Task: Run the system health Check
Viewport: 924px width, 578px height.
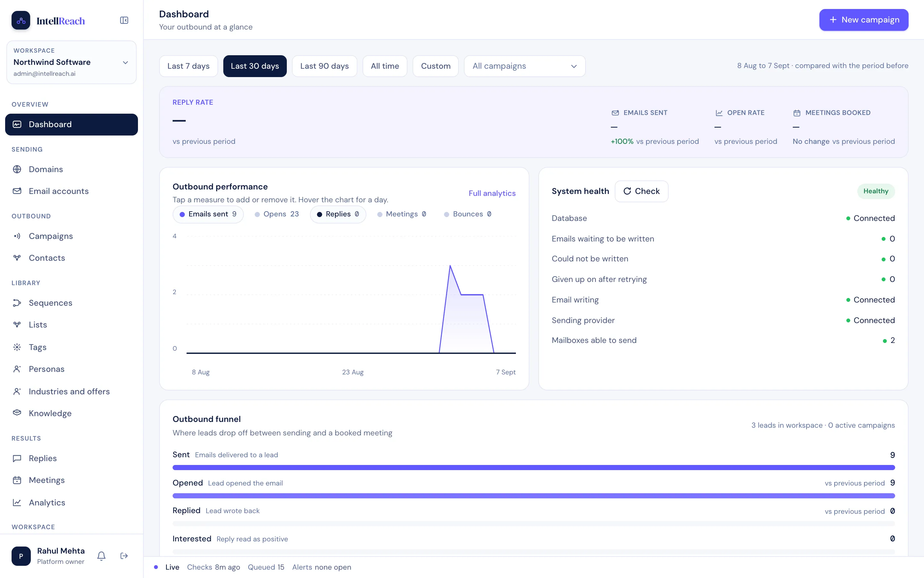Action: coord(641,191)
